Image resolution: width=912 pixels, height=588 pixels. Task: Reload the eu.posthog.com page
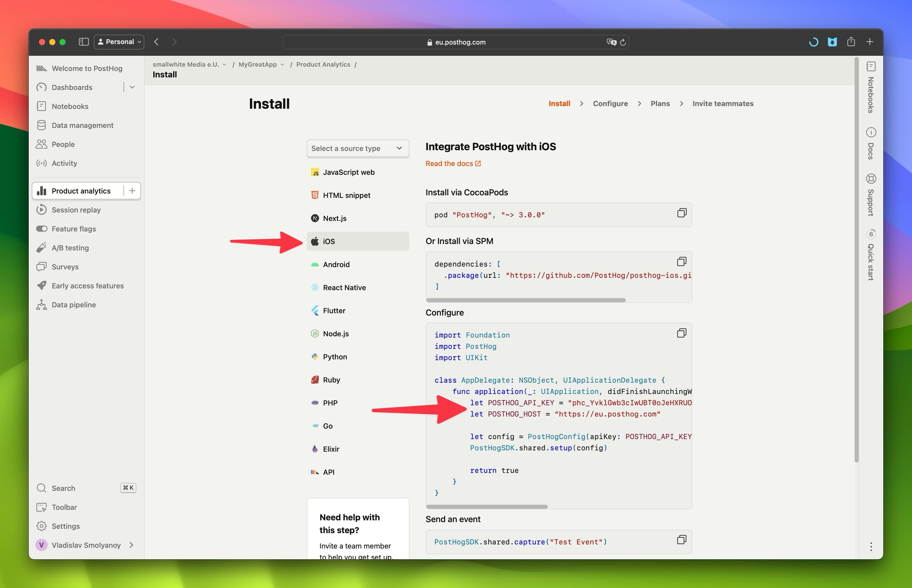click(x=623, y=42)
